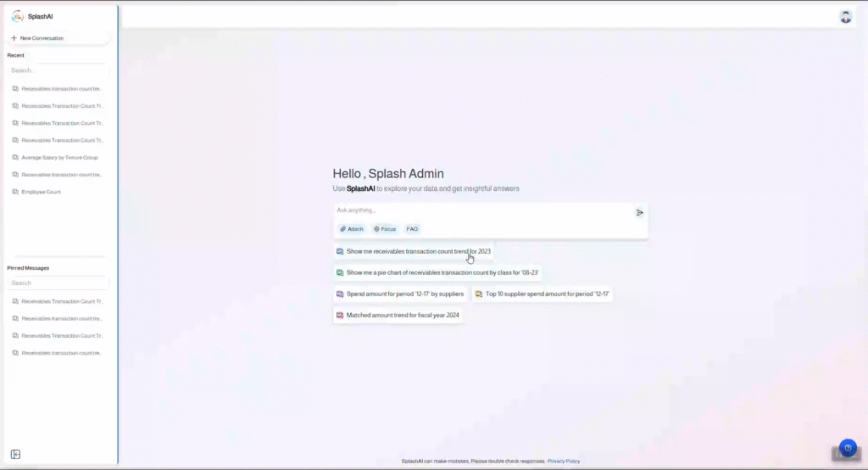Image resolution: width=868 pixels, height=470 pixels.
Task: Click the Pinned Messages search box
Action: (58, 283)
